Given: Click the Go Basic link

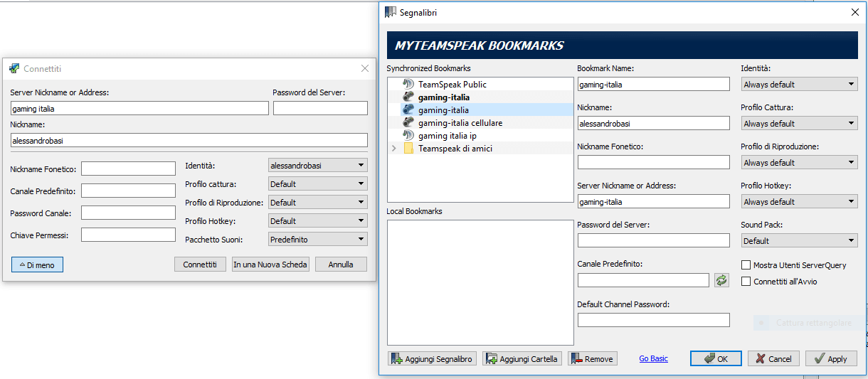Looking at the screenshot, I should 653,358.
